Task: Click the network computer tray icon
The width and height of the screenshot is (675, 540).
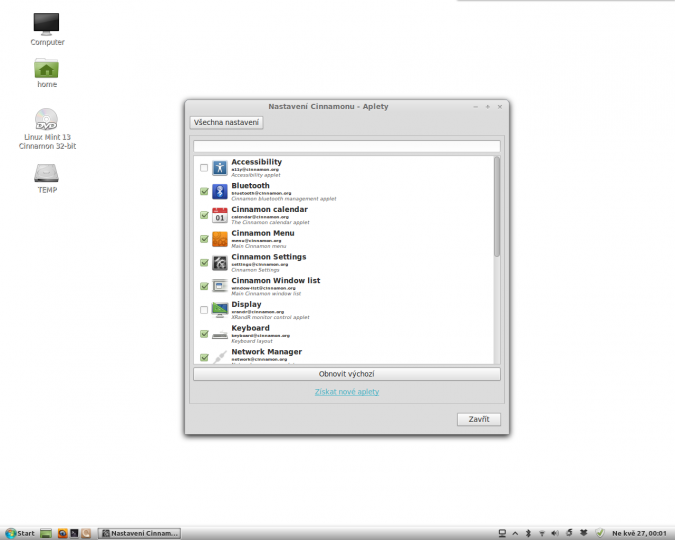Action: (x=502, y=534)
